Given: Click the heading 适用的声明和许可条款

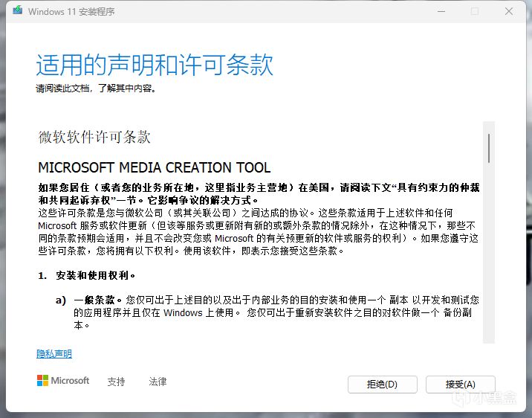Looking at the screenshot, I should (x=155, y=65).
